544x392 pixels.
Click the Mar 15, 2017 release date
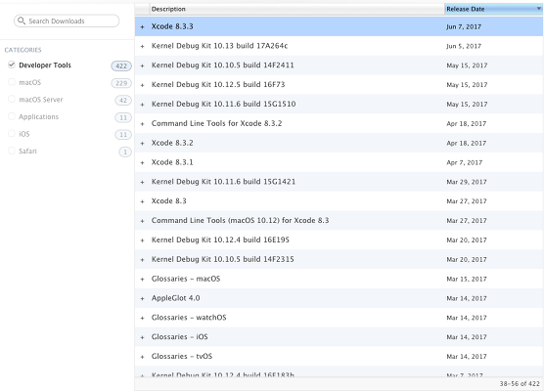point(467,279)
